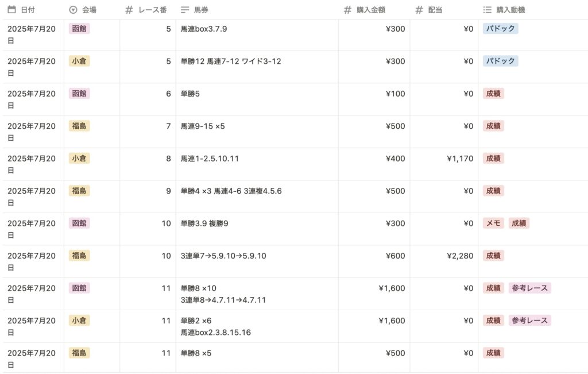This screenshot has height=374, width=588.
Task: Click the hash icon beside レース番 header
Action: (129, 10)
